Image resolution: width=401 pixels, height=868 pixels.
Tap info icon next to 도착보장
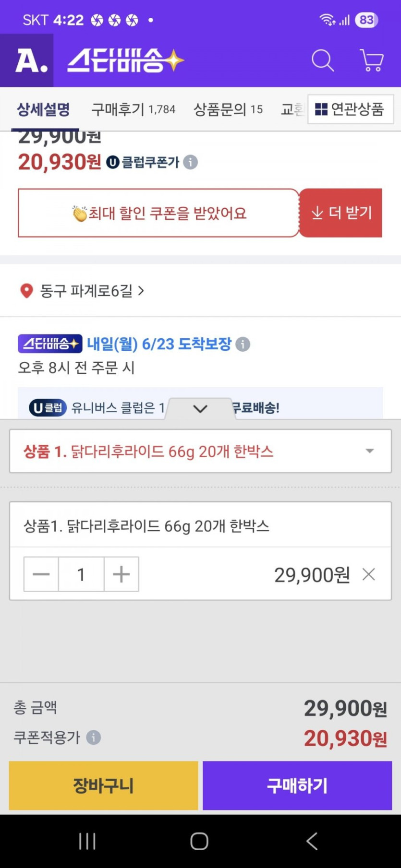pyautogui.click(x=243, y=344)
